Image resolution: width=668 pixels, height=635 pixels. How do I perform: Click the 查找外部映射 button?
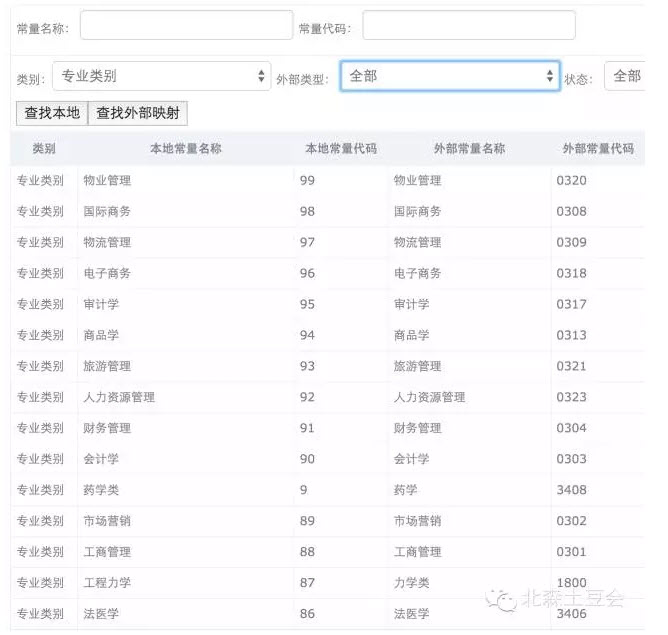tap(138, 113)
